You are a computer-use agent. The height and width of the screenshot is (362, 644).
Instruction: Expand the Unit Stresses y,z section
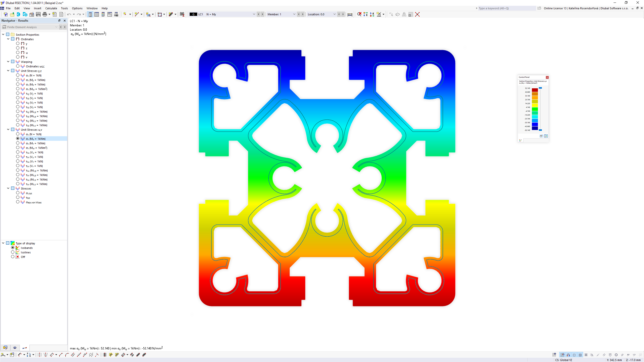[8, 71]
